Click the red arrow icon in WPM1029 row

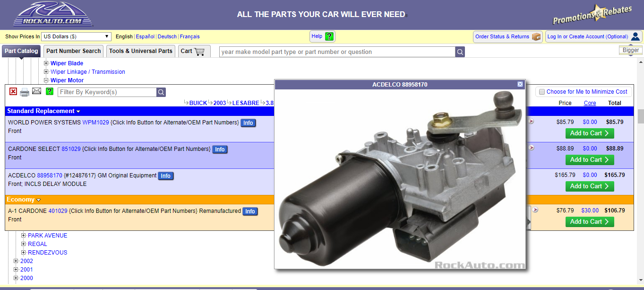[531, 122]
